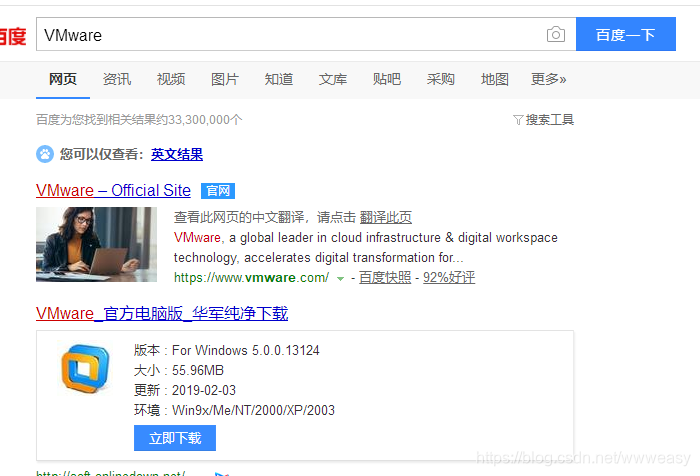Expand the 更多» tab
Viewport: 700px width, 476px height.
click(x=548, y=79)
